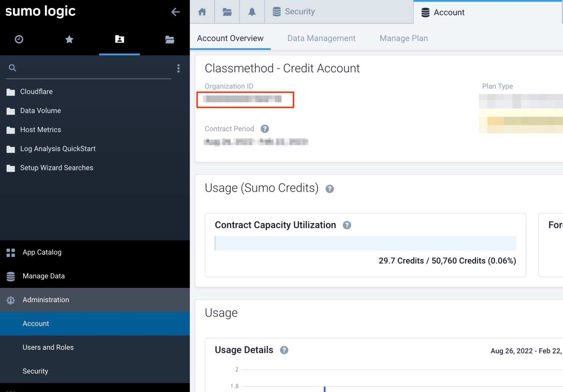Open the App Catalog grid icon
563x392 pixels.
tap(11, 252)
